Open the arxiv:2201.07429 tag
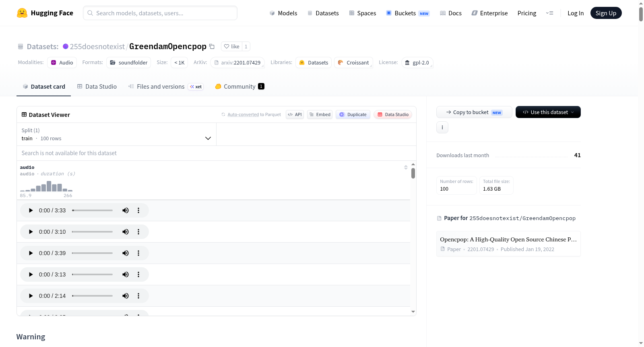The height and width of the screenshot is (347, 644). (237, 62)
